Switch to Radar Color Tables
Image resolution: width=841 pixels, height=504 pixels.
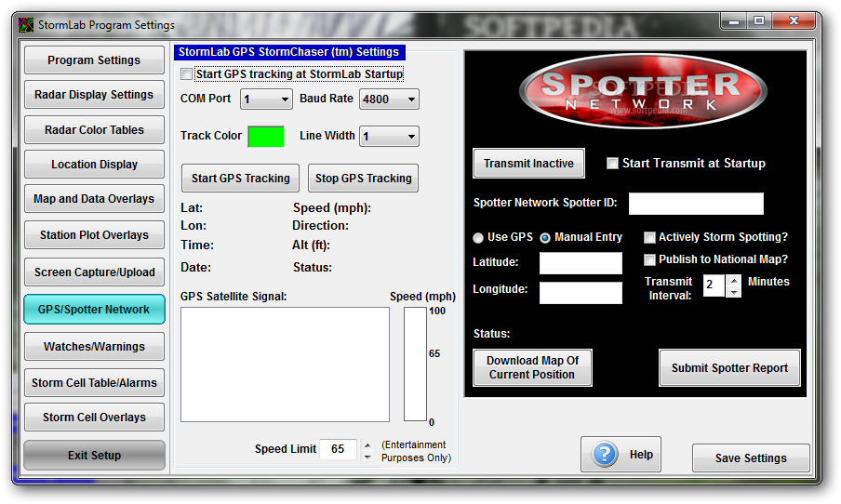pyautogui.click(x=94, y=130)
